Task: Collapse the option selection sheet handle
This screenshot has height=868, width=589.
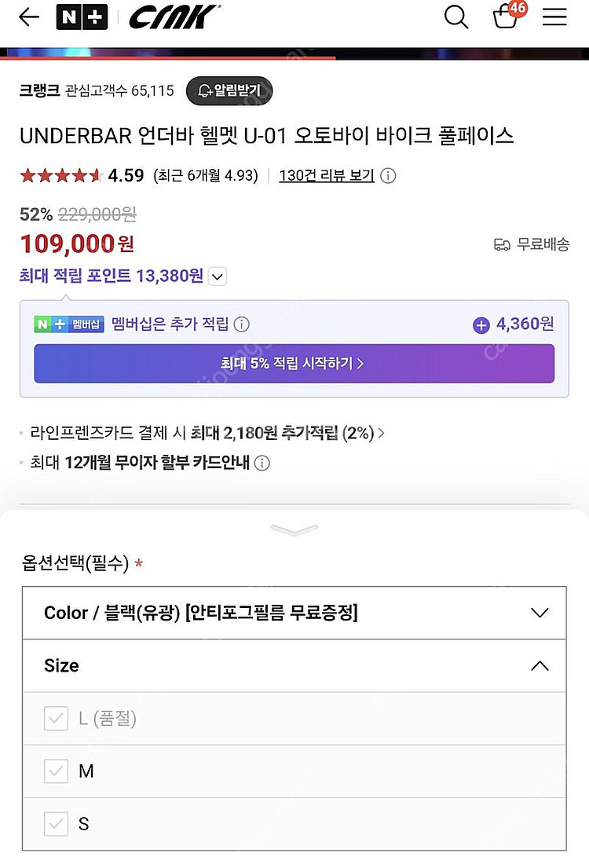Action: pos(294,530)
